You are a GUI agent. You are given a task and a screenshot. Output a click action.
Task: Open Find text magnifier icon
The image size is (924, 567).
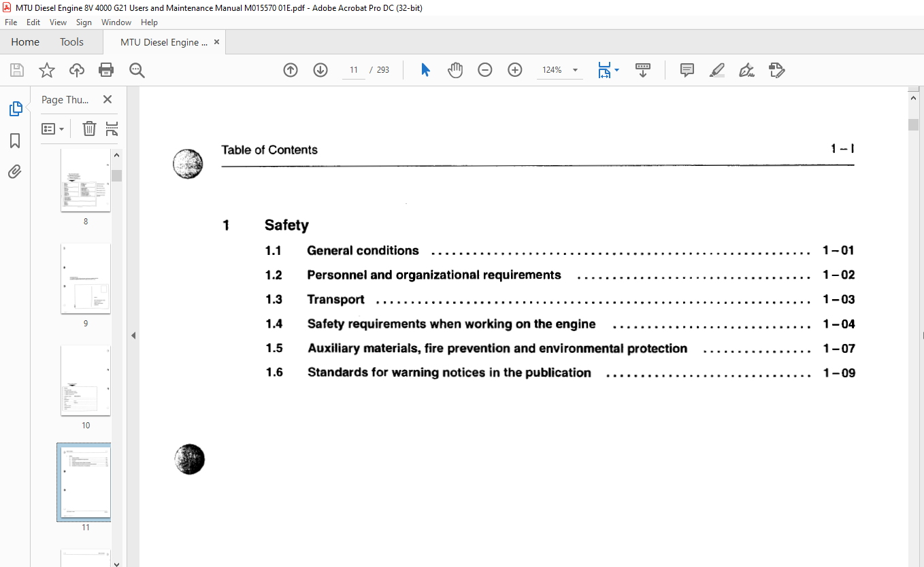[x=137, y=70]
